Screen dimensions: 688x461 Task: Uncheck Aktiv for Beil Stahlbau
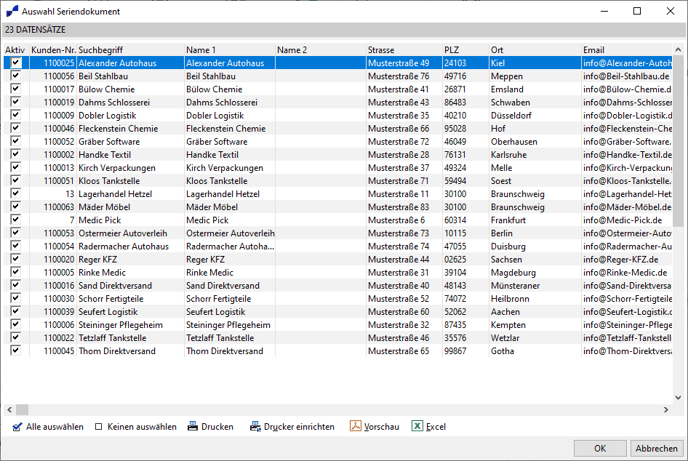tap(15, 76)
